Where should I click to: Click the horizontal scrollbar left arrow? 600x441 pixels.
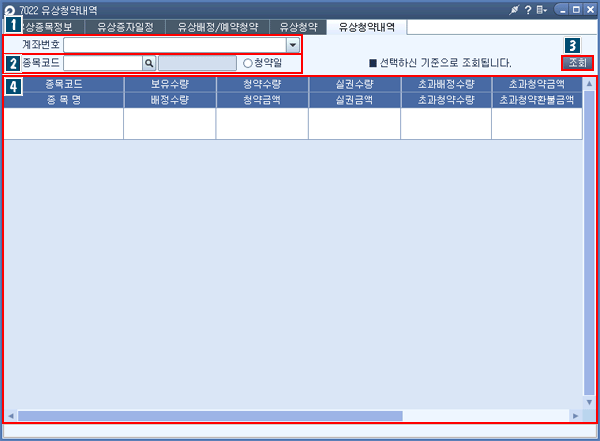(11, 416)
